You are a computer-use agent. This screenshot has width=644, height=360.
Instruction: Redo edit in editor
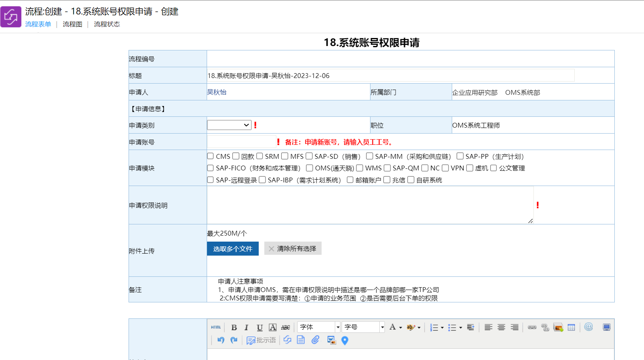pos(234,340)
